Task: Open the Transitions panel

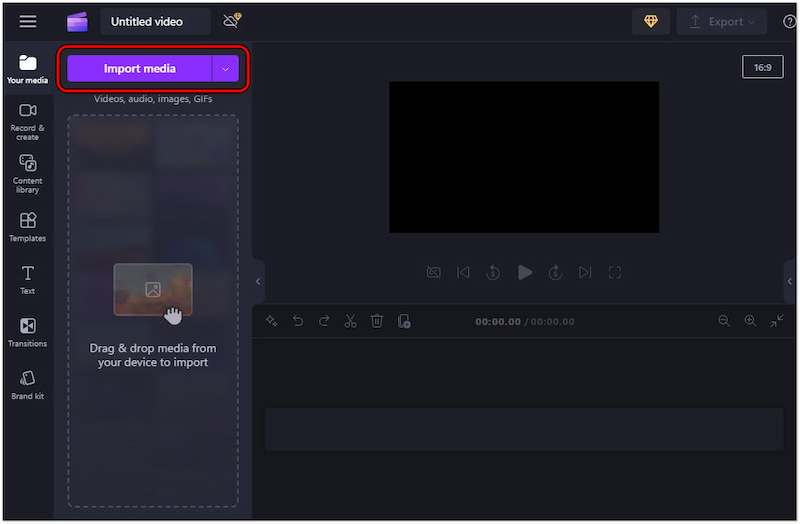Action: tap(28, 332)
